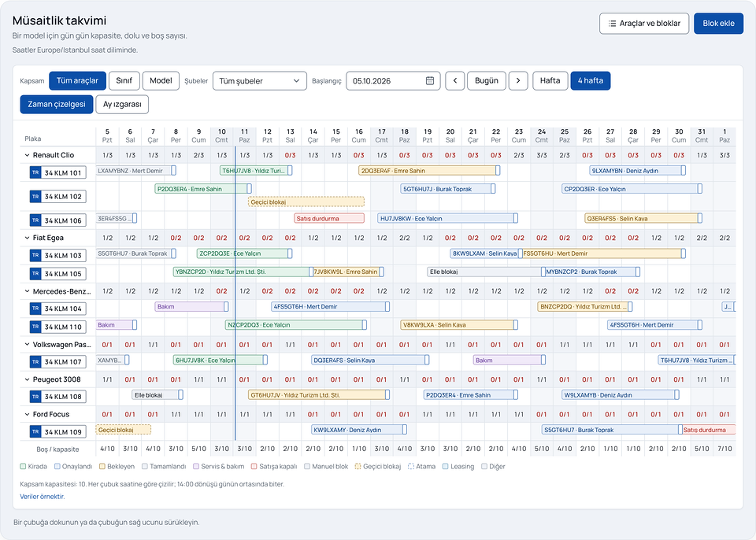The image size is (756, 540).
Task: Open the calendar picker icon in Başlangıç field
Action: pos(430,81)
